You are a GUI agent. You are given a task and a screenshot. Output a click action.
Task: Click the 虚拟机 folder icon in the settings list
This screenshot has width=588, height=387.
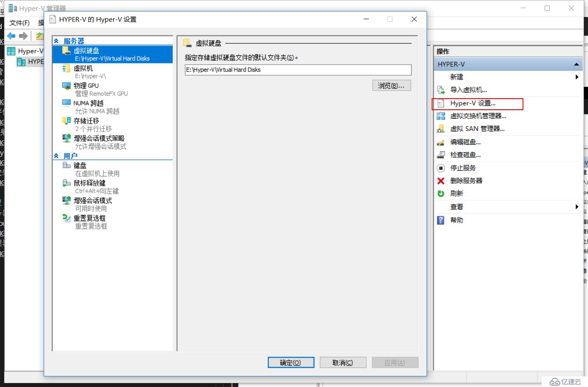(66, 68)
